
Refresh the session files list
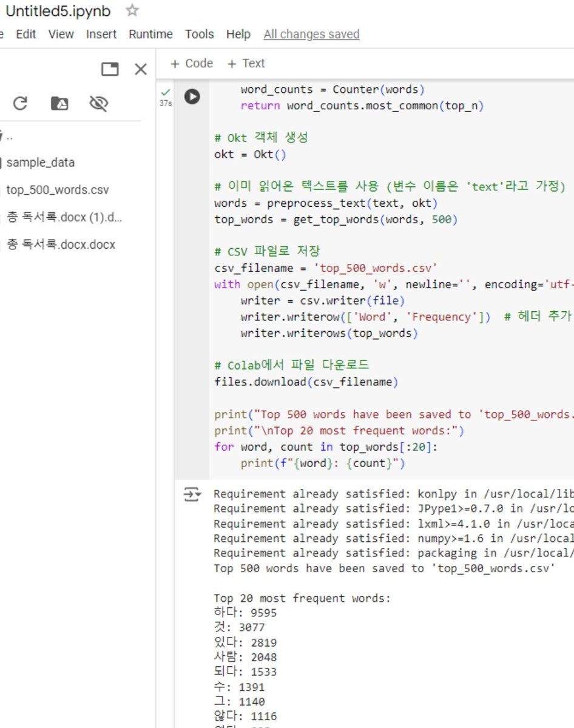pyautogui.click(x=20, y=103)
